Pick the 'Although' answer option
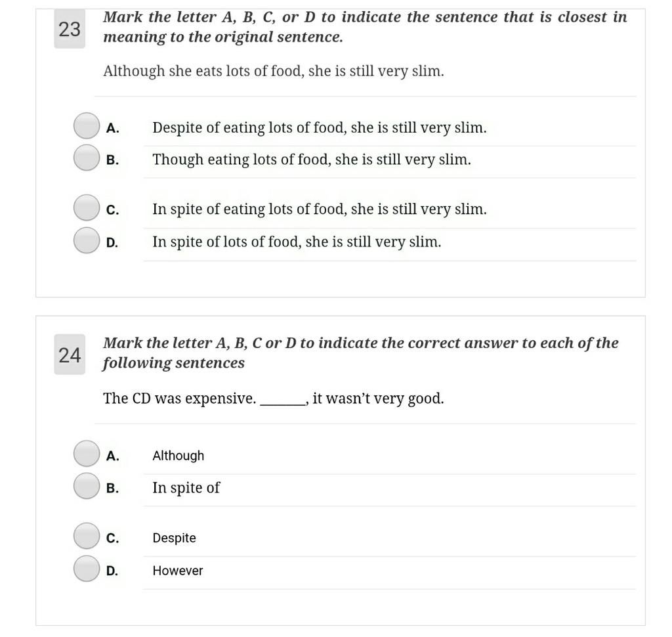Screen dimensions: 672x637 tap(178, 456)
